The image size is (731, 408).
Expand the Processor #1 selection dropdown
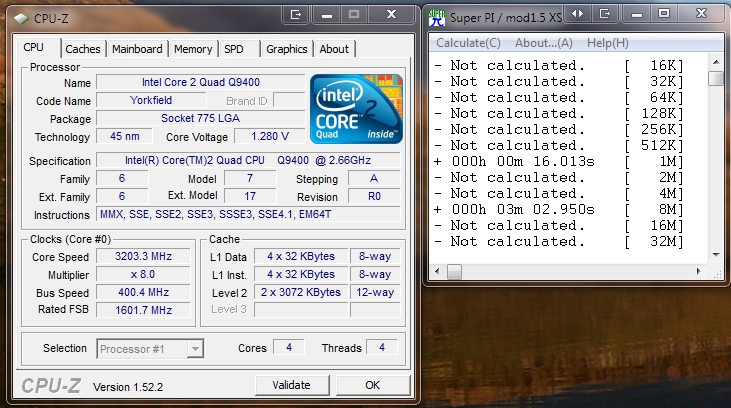(x=195, y=349)
